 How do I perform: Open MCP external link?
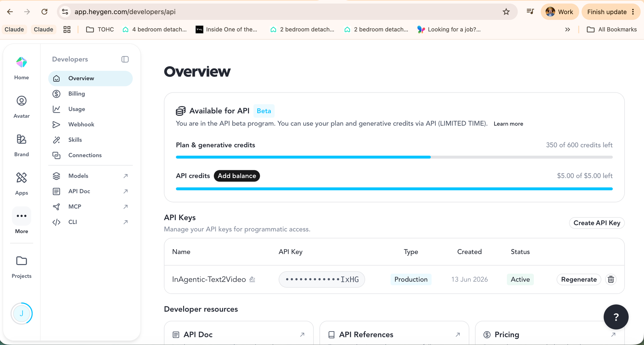90,207
